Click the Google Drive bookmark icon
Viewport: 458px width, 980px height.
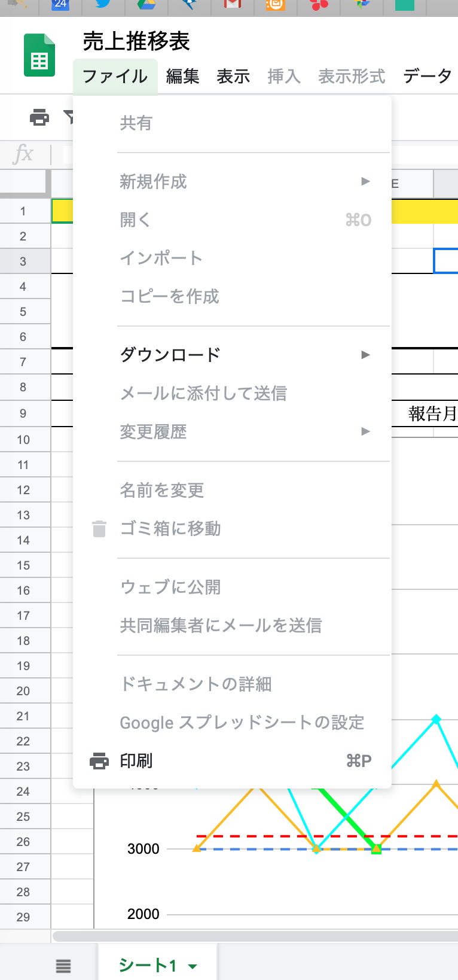(146, 5)
